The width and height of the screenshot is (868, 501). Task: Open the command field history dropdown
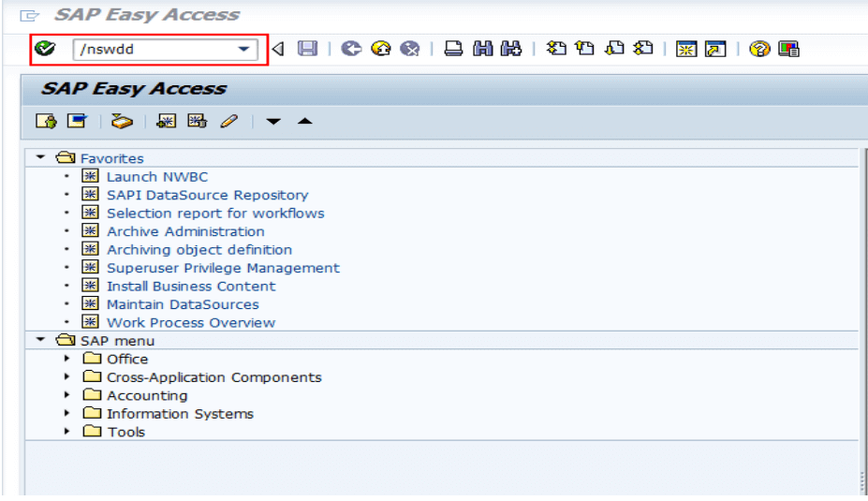point(244,50)
